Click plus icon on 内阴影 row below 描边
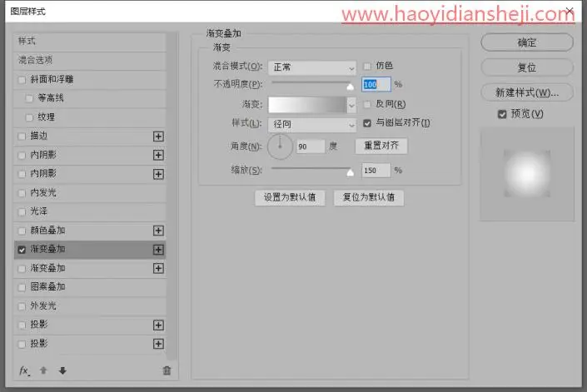This screenshot has width=587, height=392. point(158,156)
